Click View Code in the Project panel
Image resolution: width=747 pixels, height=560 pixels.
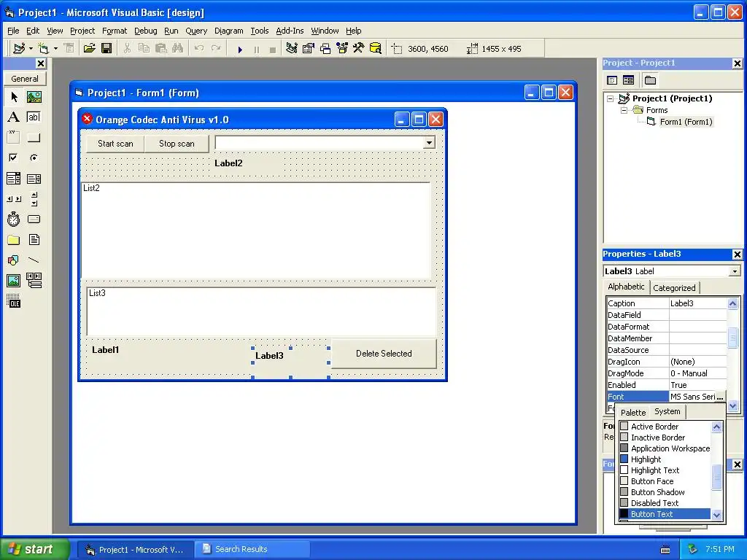click(x=612, y=80)
